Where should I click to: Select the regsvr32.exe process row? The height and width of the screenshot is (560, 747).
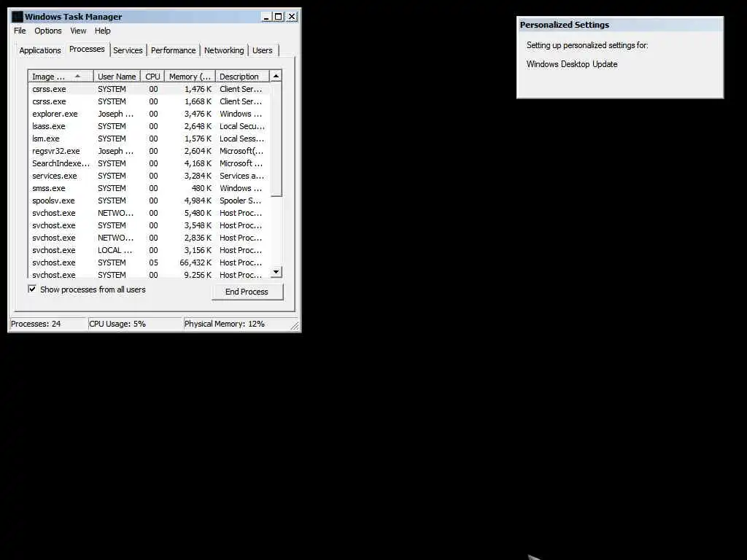click(x=149, y=151)
